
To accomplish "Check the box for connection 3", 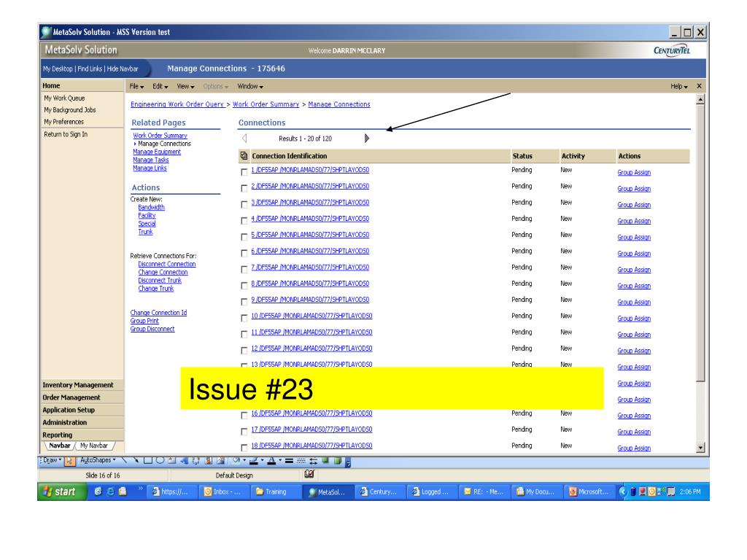I will [x=244, y=204].
